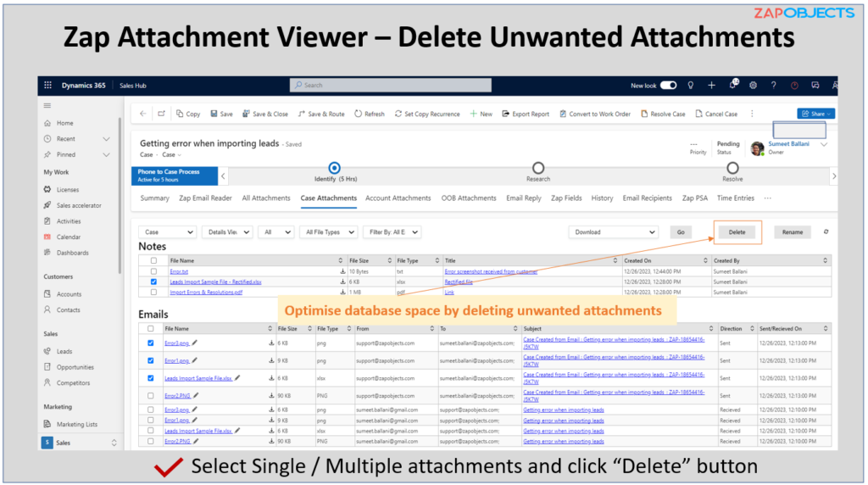Screen dimensions: 868x485
Task: Switch to the Zap Email Reader tab
Action: [205, 198]
